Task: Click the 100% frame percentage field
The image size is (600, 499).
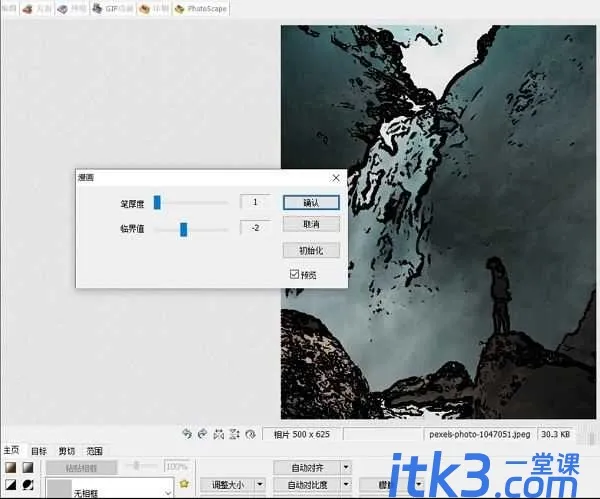Action: 178,466
